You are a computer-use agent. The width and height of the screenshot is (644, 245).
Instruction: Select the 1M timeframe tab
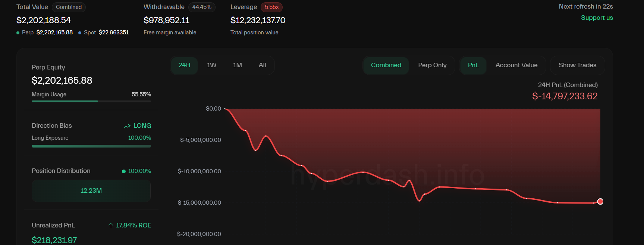(238, 65)
